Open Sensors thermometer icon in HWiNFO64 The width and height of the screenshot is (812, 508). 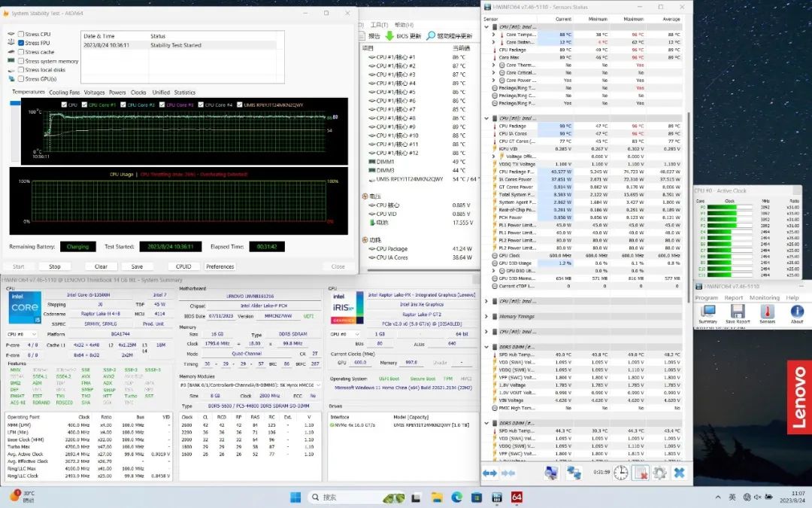(767, 314)
